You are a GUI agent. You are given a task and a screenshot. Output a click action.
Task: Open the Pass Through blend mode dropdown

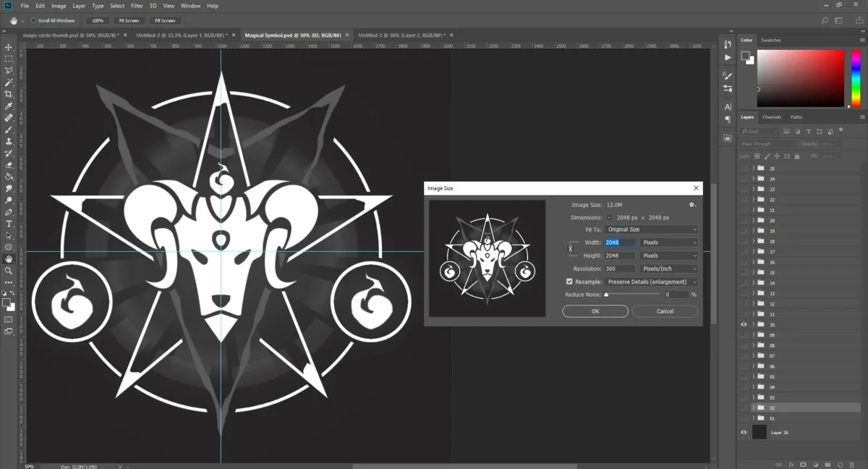point(767,144)
